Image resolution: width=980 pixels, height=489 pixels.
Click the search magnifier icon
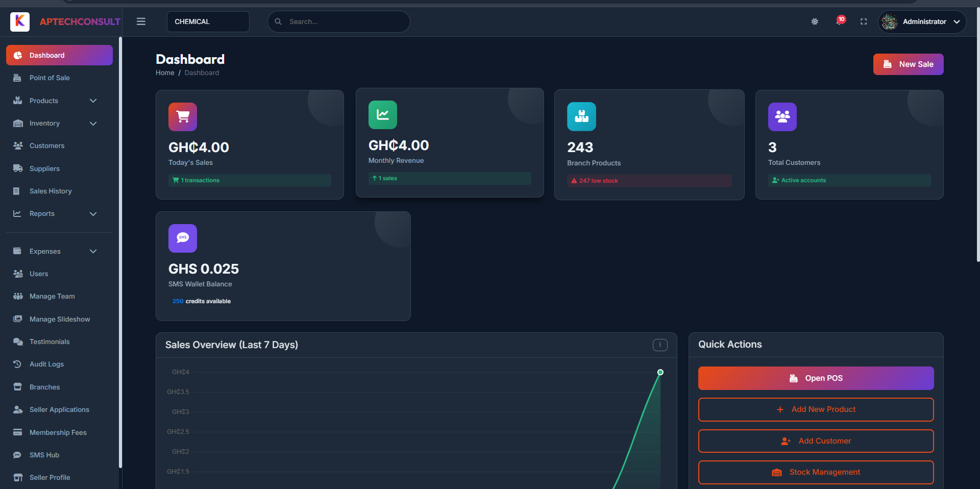(x=278, y=21)
